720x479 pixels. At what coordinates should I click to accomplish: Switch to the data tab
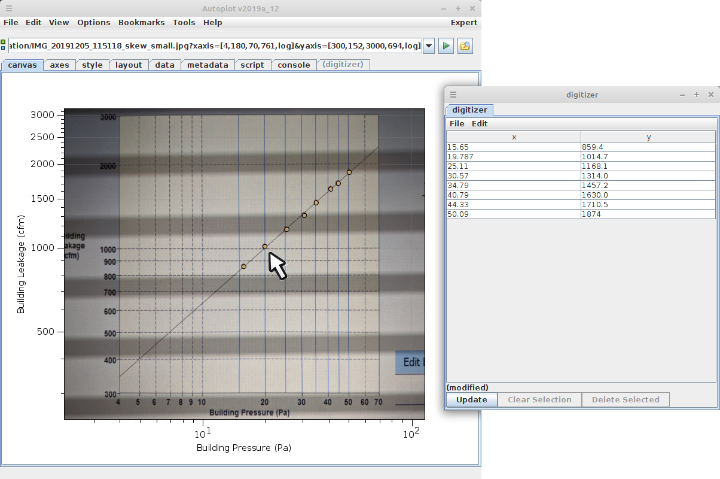[x=164, y=65]
